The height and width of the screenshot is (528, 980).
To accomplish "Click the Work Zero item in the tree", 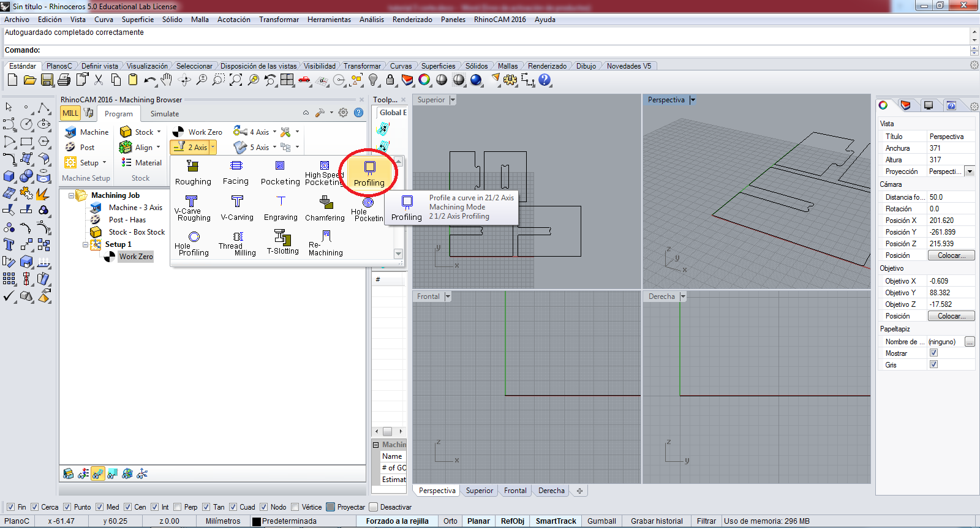I will pos(135,257).
